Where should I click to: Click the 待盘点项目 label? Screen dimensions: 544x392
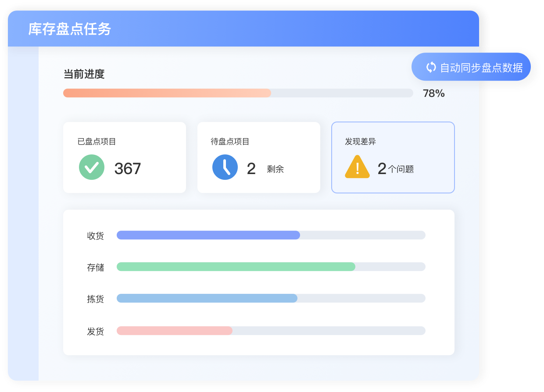[230, 142]
